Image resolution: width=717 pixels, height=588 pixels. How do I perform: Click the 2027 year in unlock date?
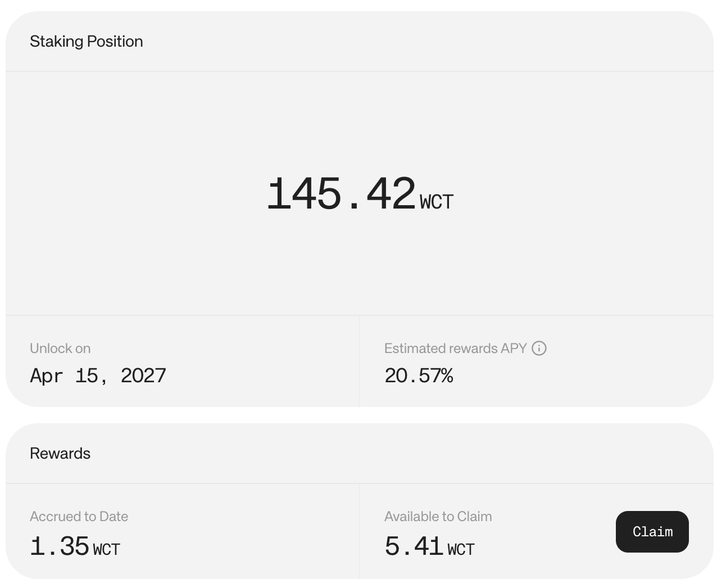tap(144, 376)
